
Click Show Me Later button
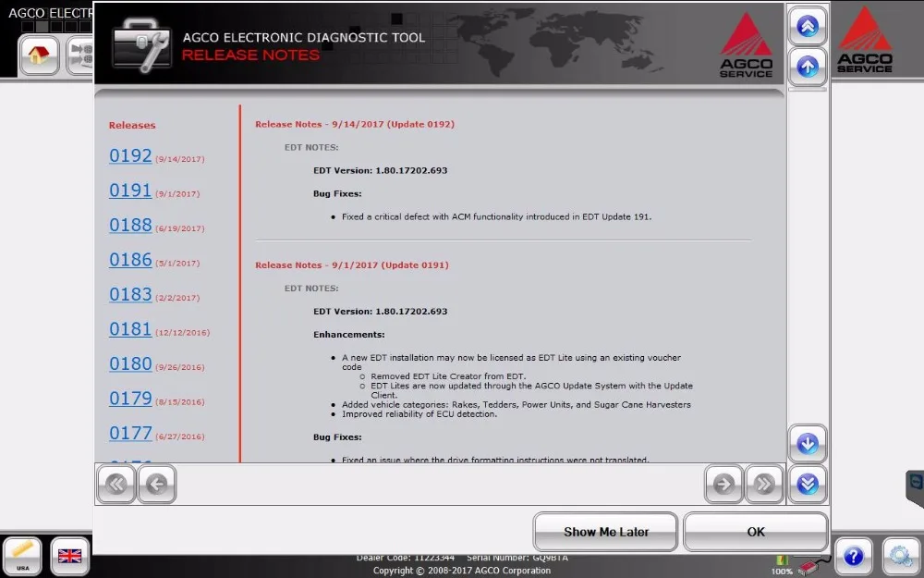coord(606,532)
